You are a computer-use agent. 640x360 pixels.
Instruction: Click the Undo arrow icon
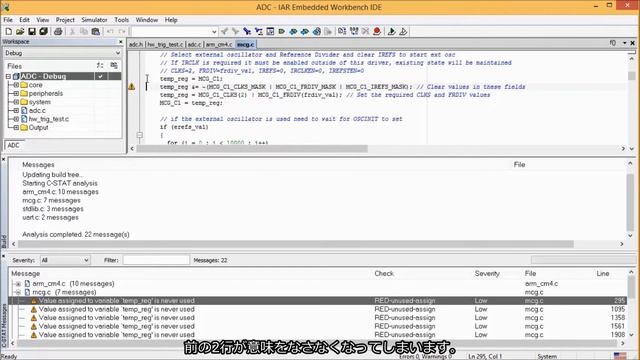point(110,31)
